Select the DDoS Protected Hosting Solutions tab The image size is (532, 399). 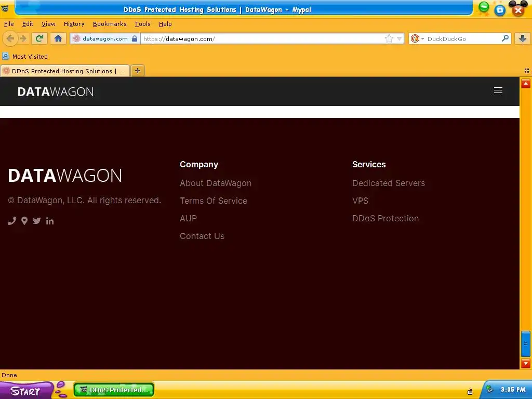click(64, 71)
